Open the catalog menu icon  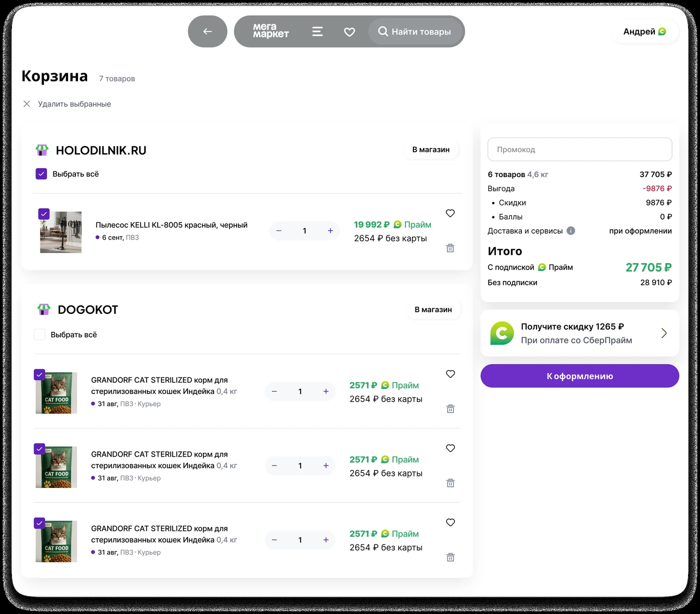(317, 32)
